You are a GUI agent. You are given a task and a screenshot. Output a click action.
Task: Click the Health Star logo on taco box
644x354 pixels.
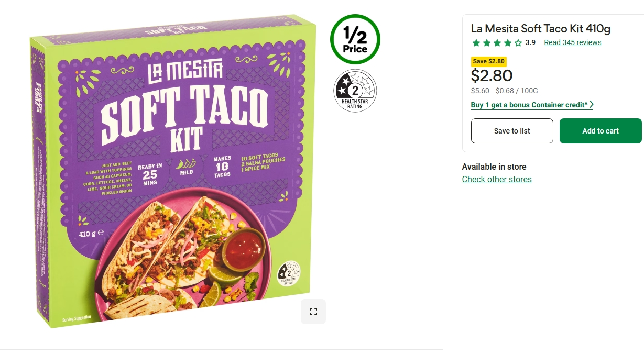click(289, 273)
